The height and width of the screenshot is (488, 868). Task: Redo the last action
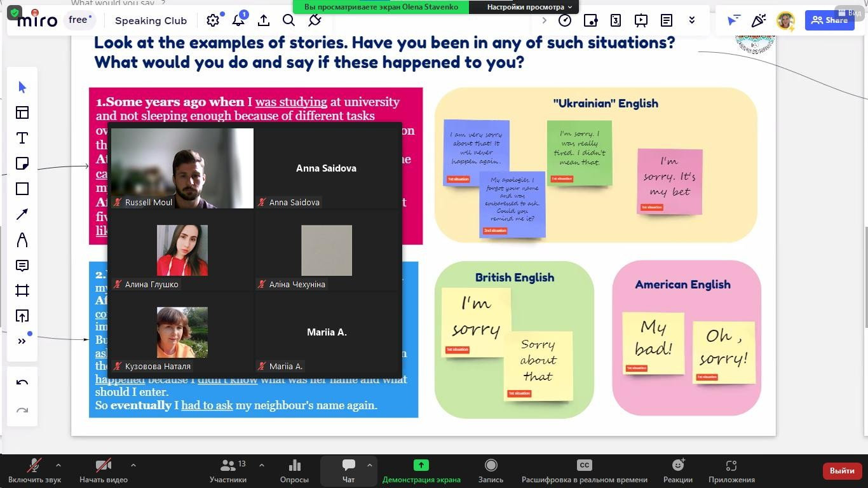(x=22, y=410)
